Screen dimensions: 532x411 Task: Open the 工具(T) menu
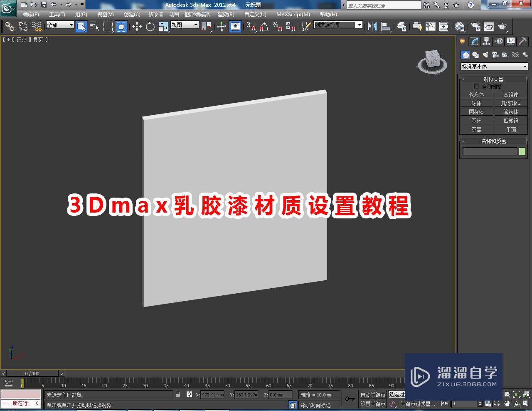tap(57, 14)
